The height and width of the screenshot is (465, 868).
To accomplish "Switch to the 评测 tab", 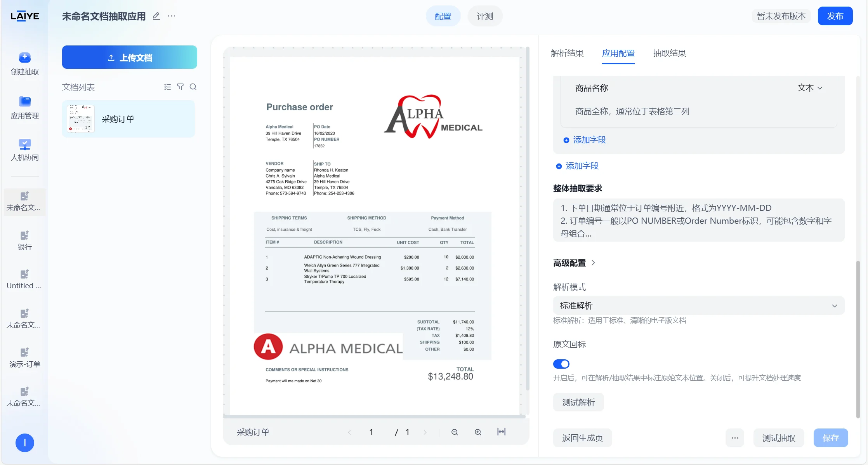I will pyautogui.click(x=485, y=16).
